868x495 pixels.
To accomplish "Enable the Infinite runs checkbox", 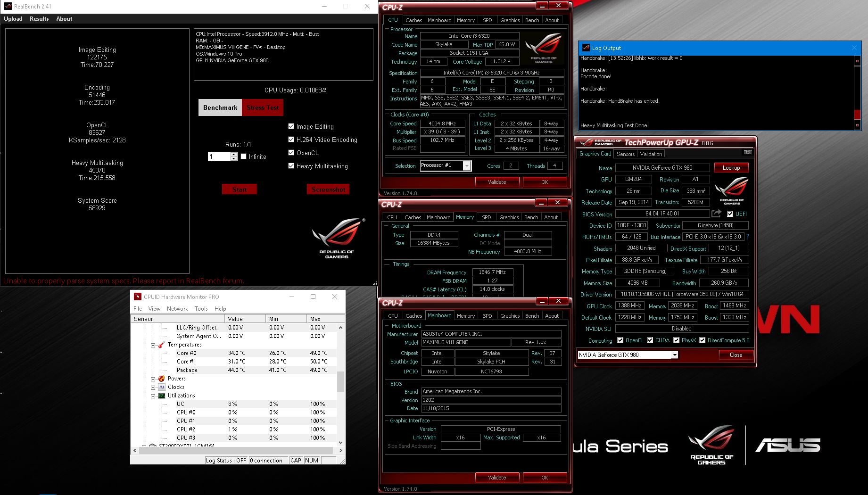I will 243,157.
